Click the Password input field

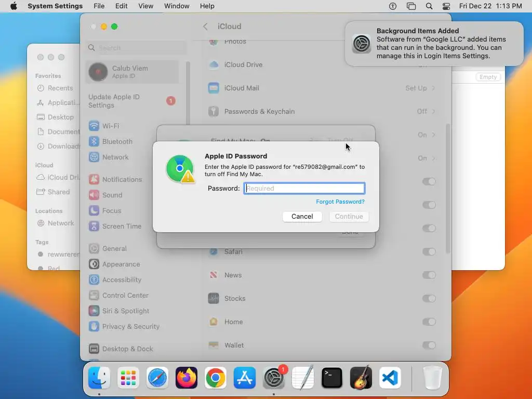tap(304, 188)
